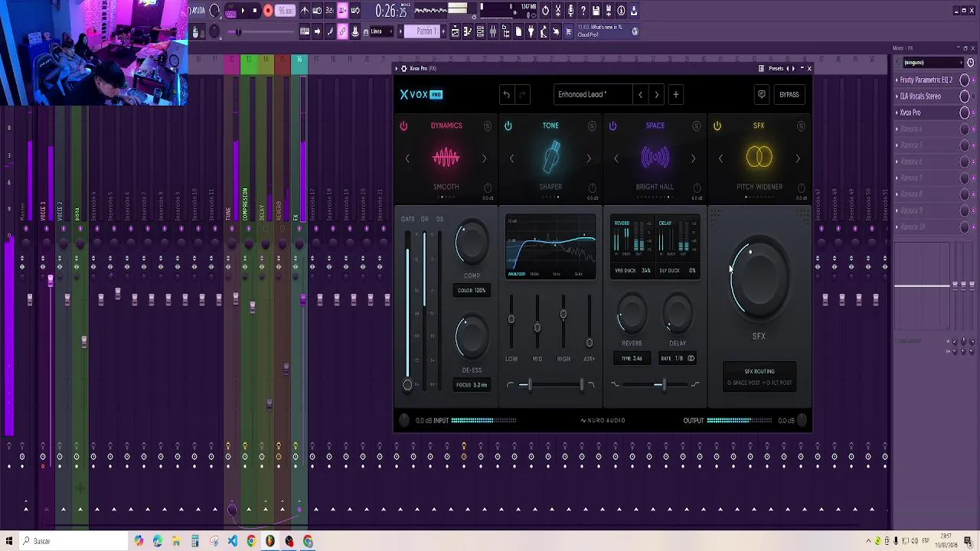
Task: Select next Space mode after Bright Hall
Action: [693, 158]
